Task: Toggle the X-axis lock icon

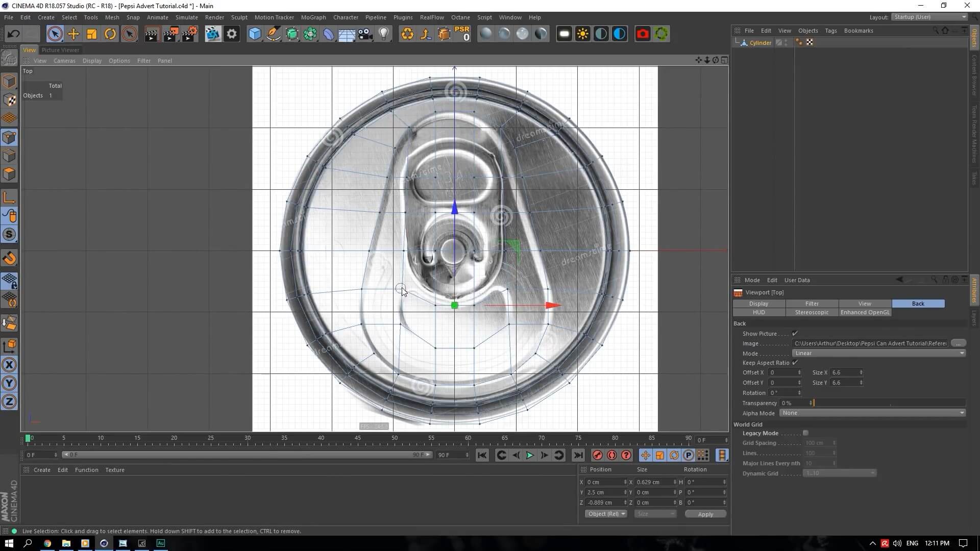Action: pos(9,365)
